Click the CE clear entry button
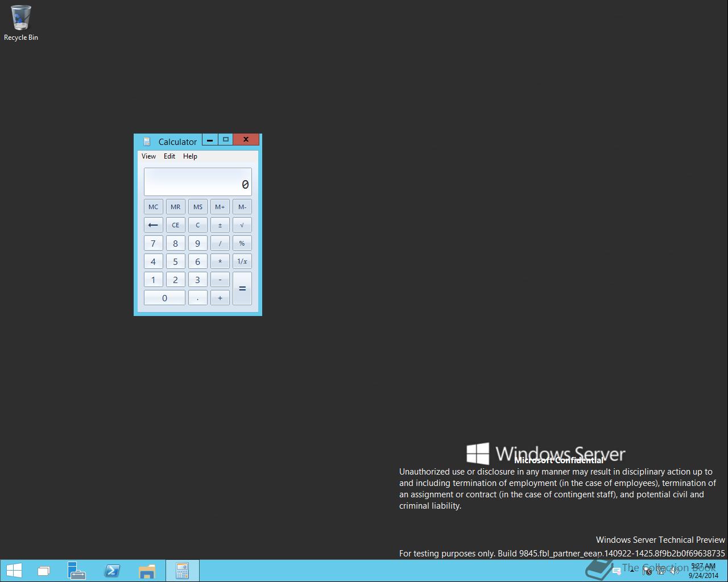728x582 pixels. 175,225
